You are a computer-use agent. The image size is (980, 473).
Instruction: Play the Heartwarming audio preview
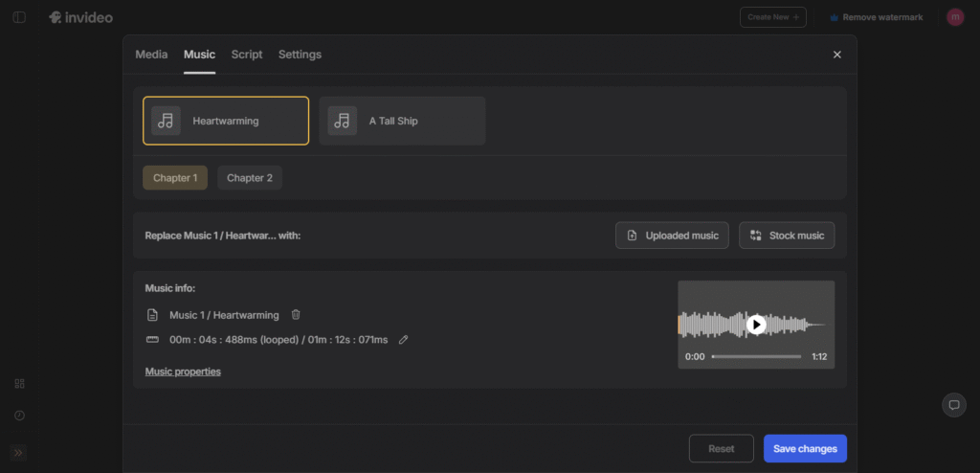[756, 325]
